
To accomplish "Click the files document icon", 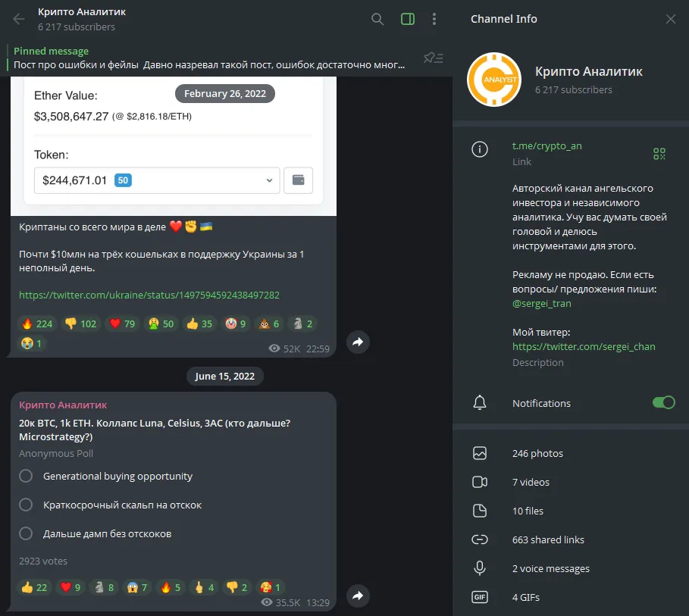I will (x=479, y=511).
